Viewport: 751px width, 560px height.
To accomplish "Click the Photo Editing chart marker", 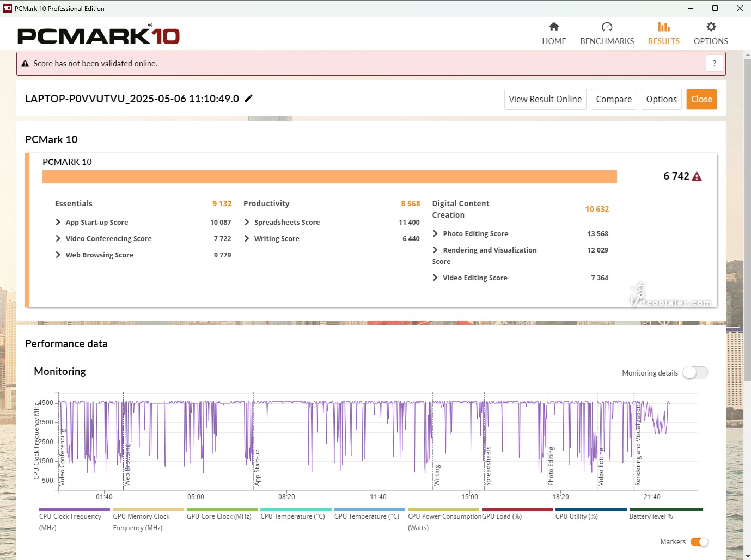I will [551, 466].
